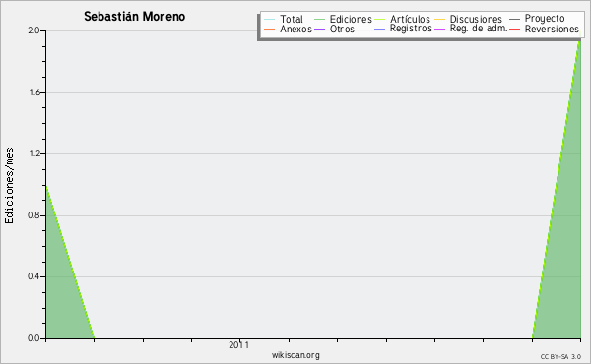Image resolution: width=591 pixels, height=364 pixels.
Task: Click the 1.2 y-axis value
Action: click(x=34, y=153)
